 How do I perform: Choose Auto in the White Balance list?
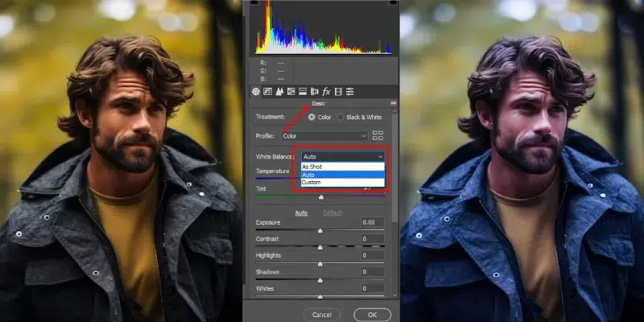click(343, 175)
